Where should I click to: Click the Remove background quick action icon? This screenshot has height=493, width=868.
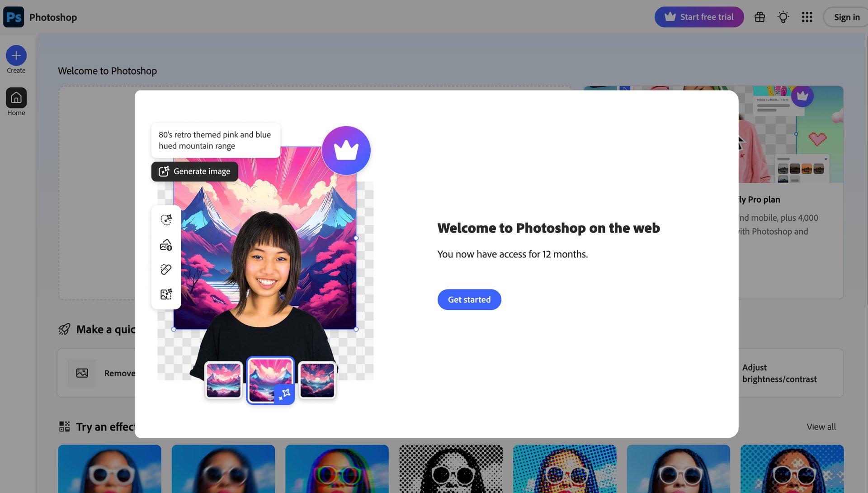click(x=82, y=373)
